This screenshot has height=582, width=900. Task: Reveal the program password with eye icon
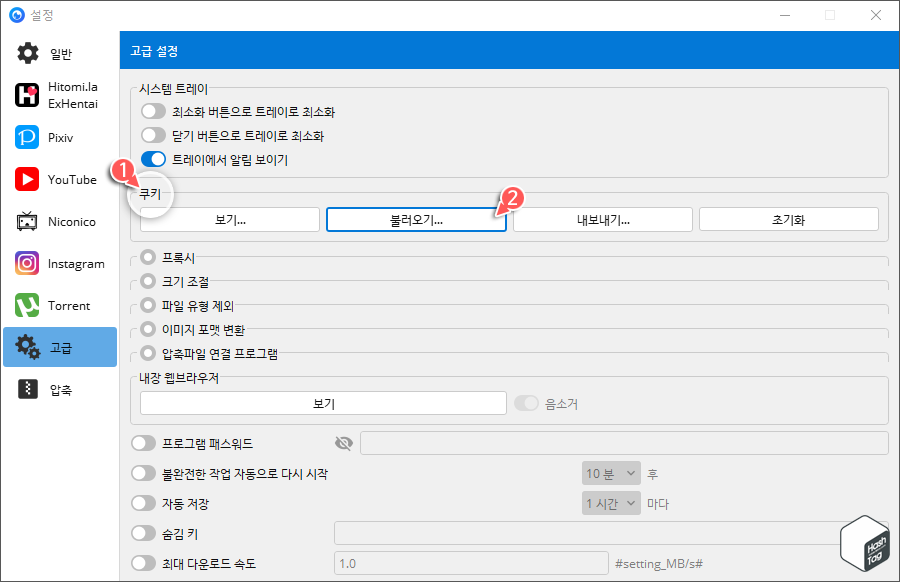tap(344, 443)
